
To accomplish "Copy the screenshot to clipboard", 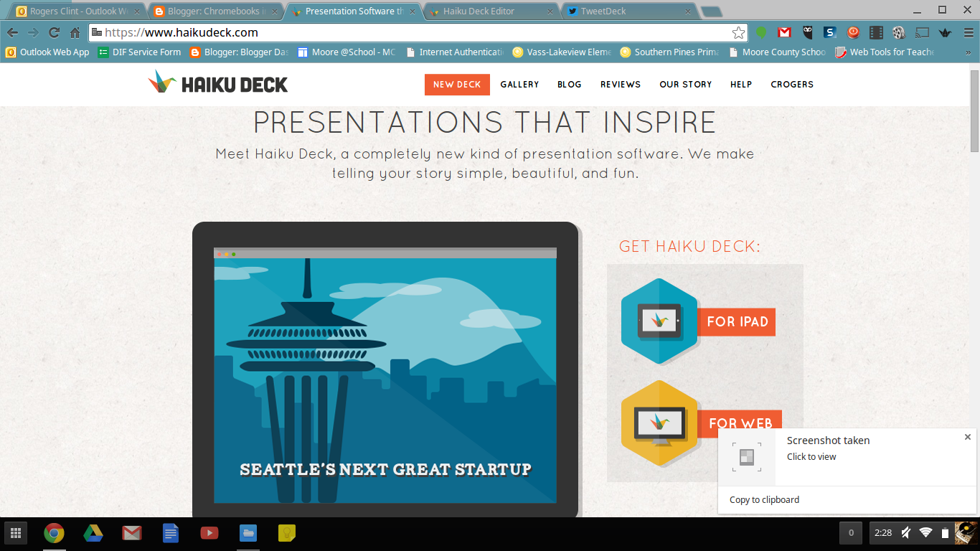I will point(764,500).
